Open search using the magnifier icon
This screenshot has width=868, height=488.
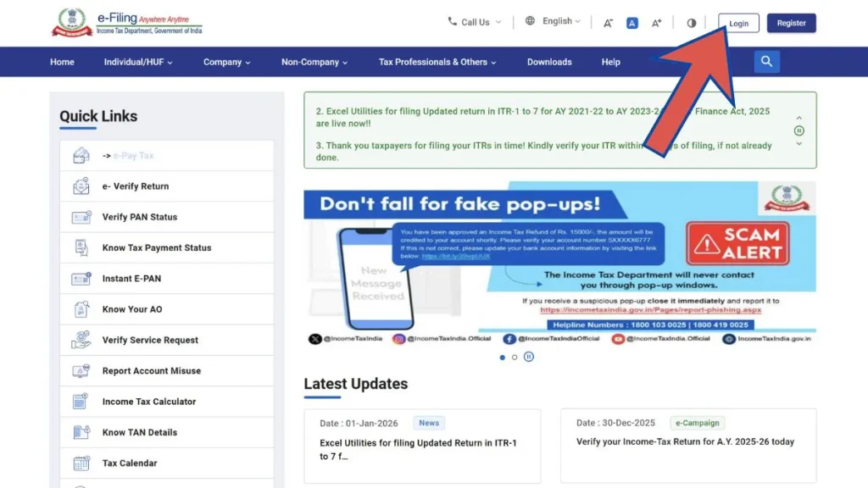pyautogui.click(x=766, y=61)
